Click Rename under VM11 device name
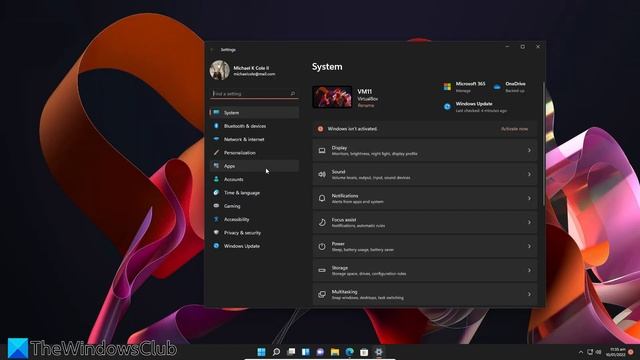This screenshot has width=640, height=360. pos(365,105)
